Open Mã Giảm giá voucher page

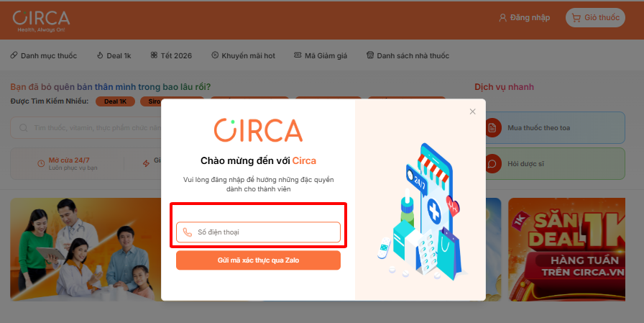(321, 55)
